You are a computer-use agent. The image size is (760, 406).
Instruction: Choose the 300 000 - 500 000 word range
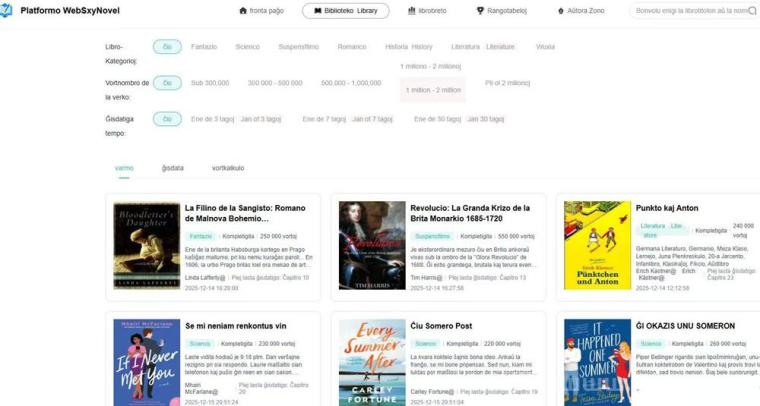275,83
